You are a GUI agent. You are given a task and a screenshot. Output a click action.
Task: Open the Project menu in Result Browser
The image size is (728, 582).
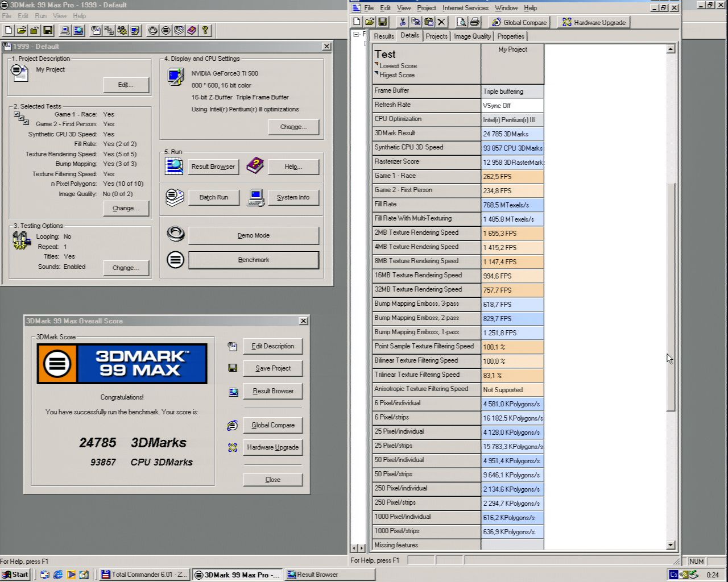click(x=427, y=8)
